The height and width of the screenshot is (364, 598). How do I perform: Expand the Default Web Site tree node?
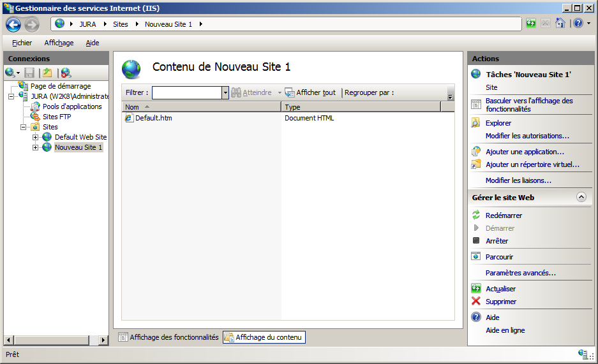[36, 137]
